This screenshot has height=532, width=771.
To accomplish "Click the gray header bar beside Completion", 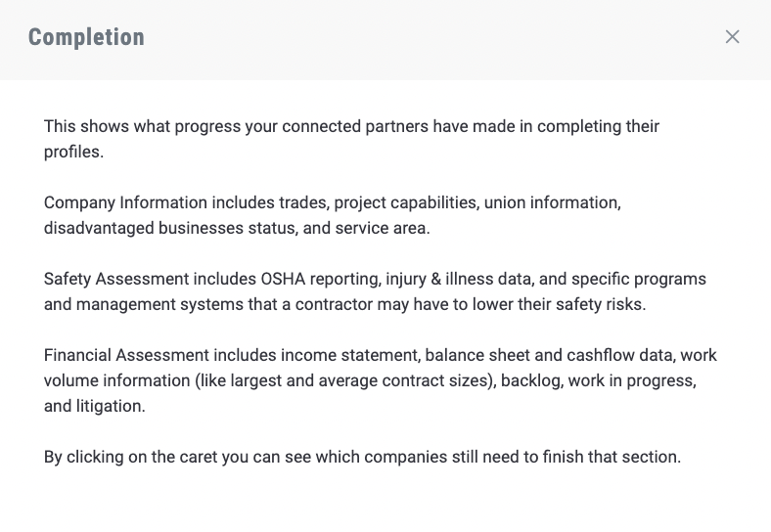I will click(432, 39).
